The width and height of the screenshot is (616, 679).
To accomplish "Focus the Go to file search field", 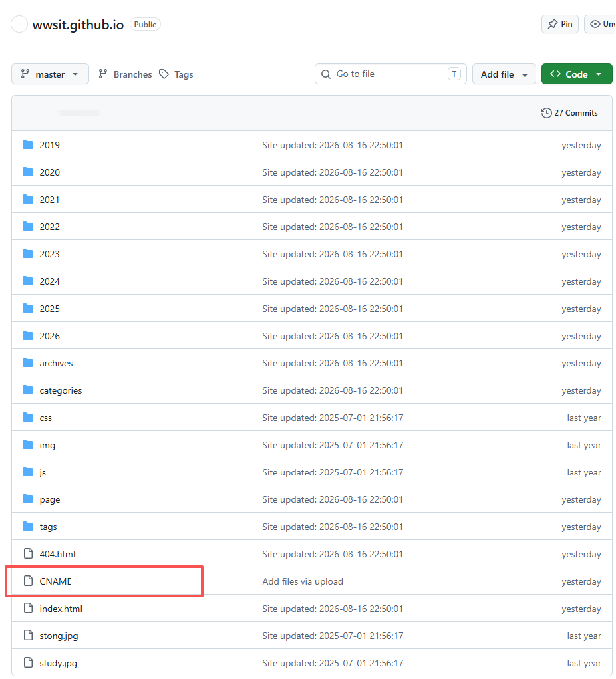I will coord(390,74).
